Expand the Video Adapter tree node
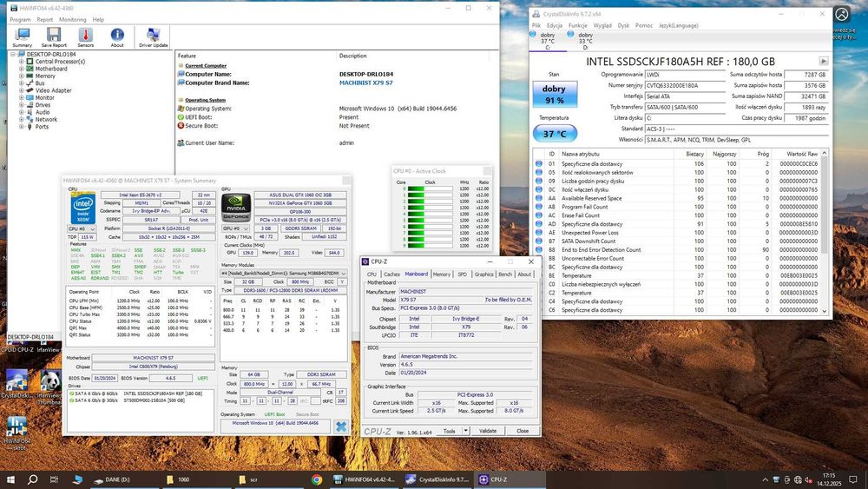Viewport: 868px width, 489px height. click(x=22, y=90)
